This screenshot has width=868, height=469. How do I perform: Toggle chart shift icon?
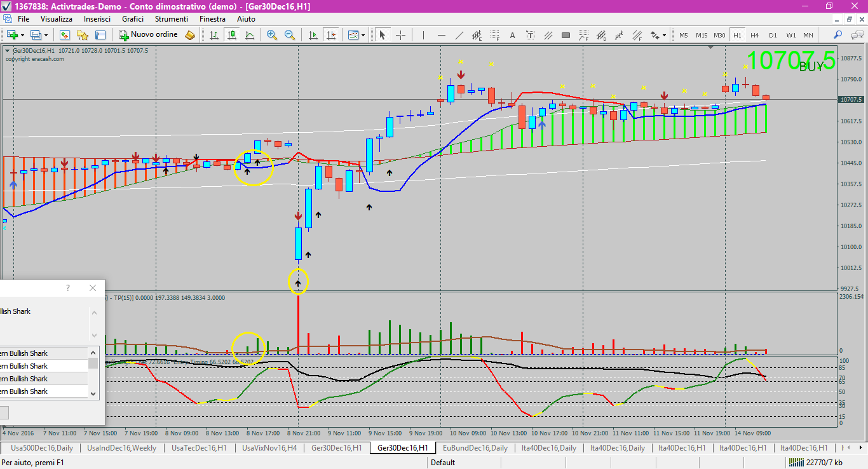(330, 35)
